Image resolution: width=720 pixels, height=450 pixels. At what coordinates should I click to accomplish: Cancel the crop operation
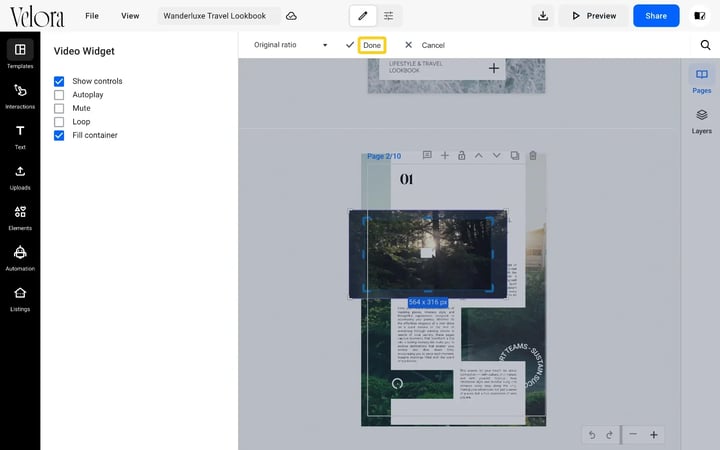pos(425,45)
